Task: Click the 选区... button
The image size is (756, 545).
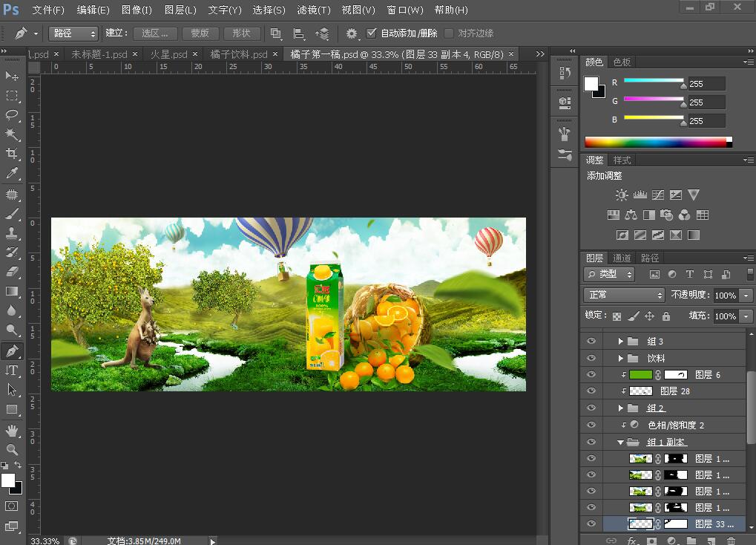Action: pyautogui.click(x=156, y=33)
